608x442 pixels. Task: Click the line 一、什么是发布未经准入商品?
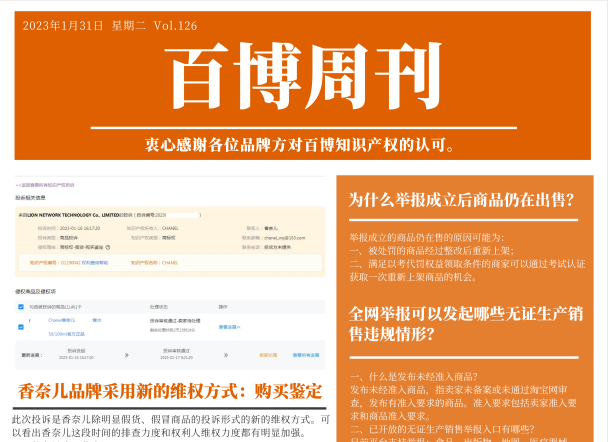tap(413, 376)
